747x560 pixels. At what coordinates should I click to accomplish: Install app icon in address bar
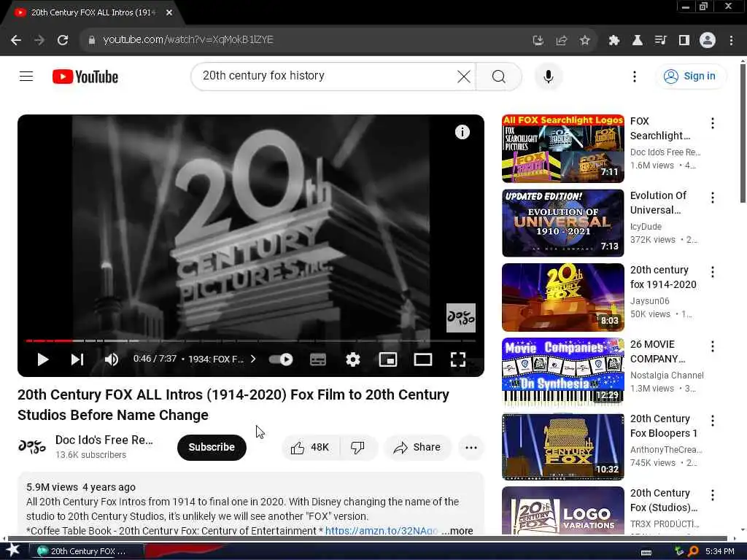click(538, 41)
